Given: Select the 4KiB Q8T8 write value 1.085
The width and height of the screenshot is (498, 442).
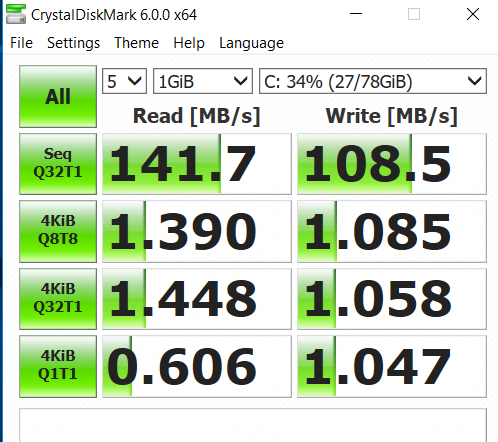Looking at the screenshot, I should coord(392,231).
